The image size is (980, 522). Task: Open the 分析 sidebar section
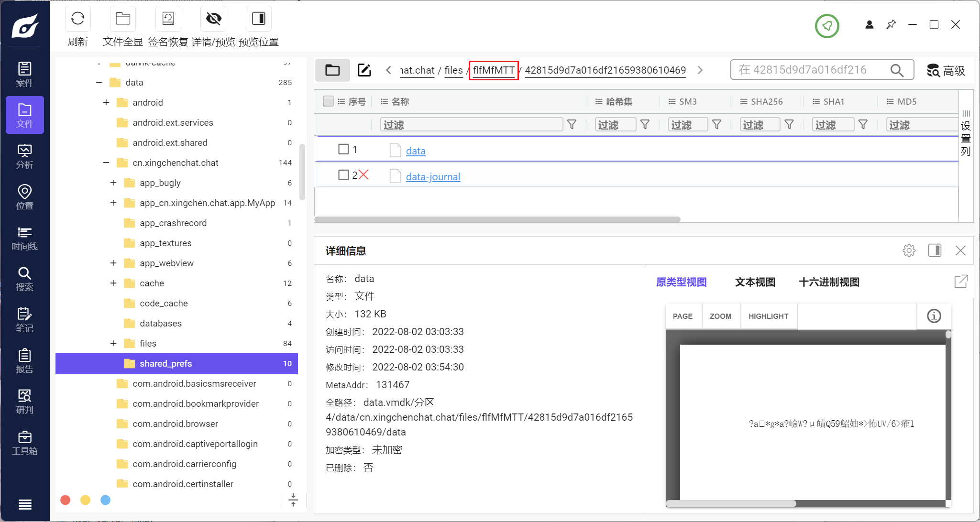(x=25, y=156)
